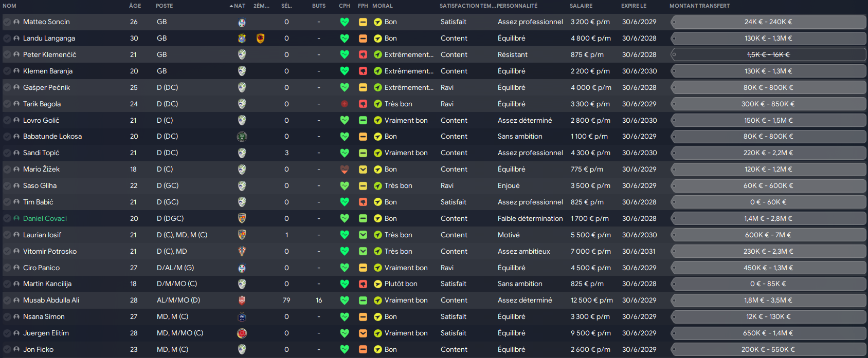The height and width of the screenshot is (358, 868).
Task: Click Musab Abdulla Ali's nationality badge
Action: pyautogui.click(x=242, y=300)
